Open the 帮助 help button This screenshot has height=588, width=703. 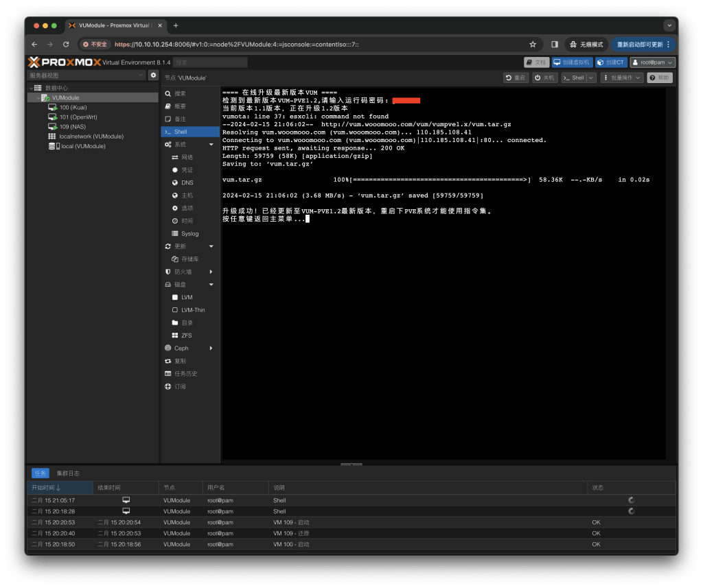click(659, 78)
